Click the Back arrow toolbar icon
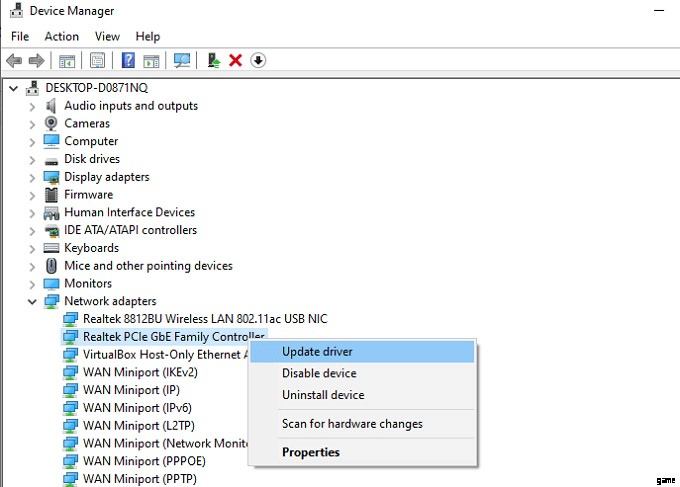Screen dimensions: 680x487 coord(14,61)
